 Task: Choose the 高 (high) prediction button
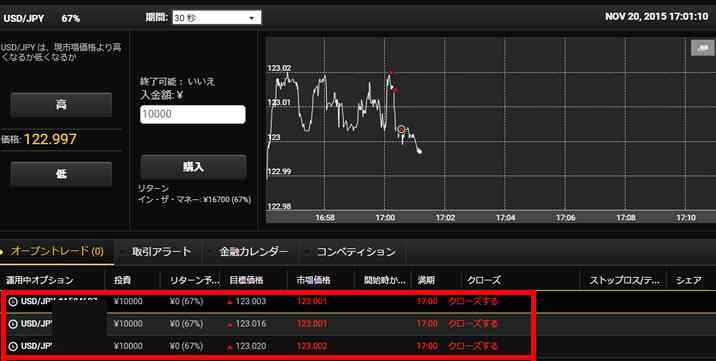tap(61, 105)
